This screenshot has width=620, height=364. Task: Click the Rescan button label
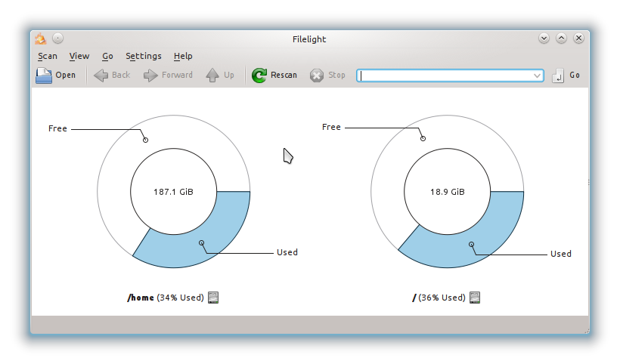[x=284, y=75]
